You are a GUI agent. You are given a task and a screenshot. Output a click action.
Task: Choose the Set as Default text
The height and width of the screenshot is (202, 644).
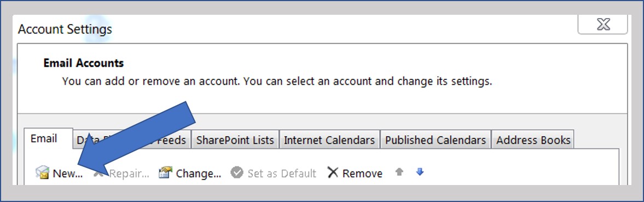point(282,174)
